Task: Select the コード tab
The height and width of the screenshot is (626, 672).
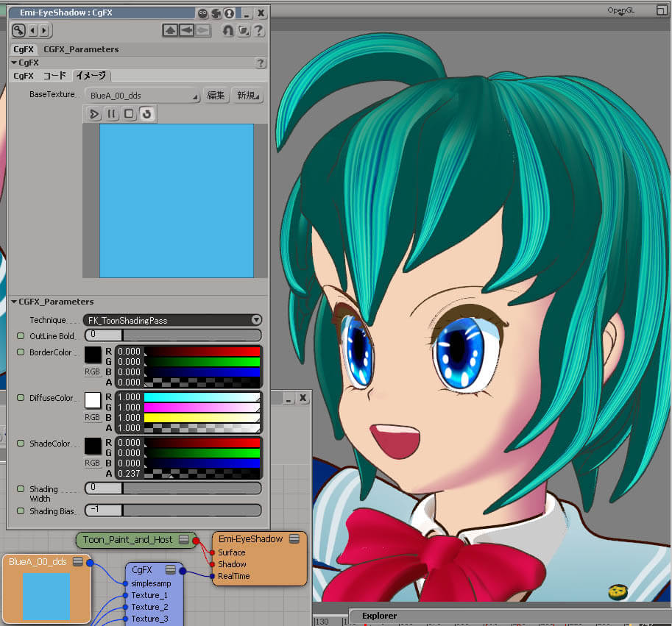Action: [x=54, y=76]
